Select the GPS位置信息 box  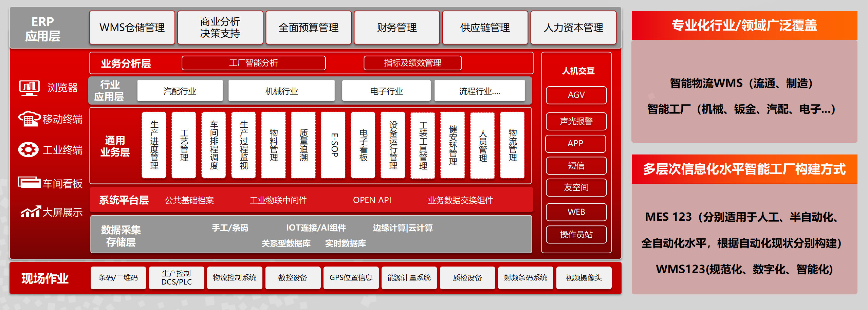(x=351, y=278)
